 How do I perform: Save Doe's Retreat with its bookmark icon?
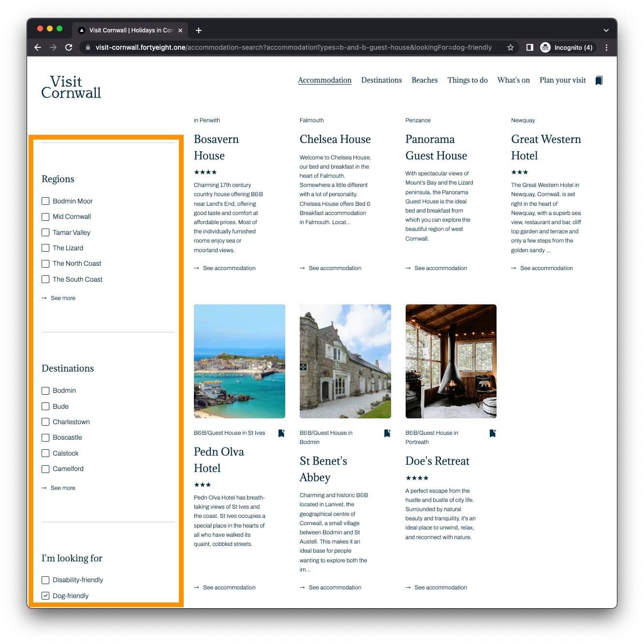click(492, 433)
